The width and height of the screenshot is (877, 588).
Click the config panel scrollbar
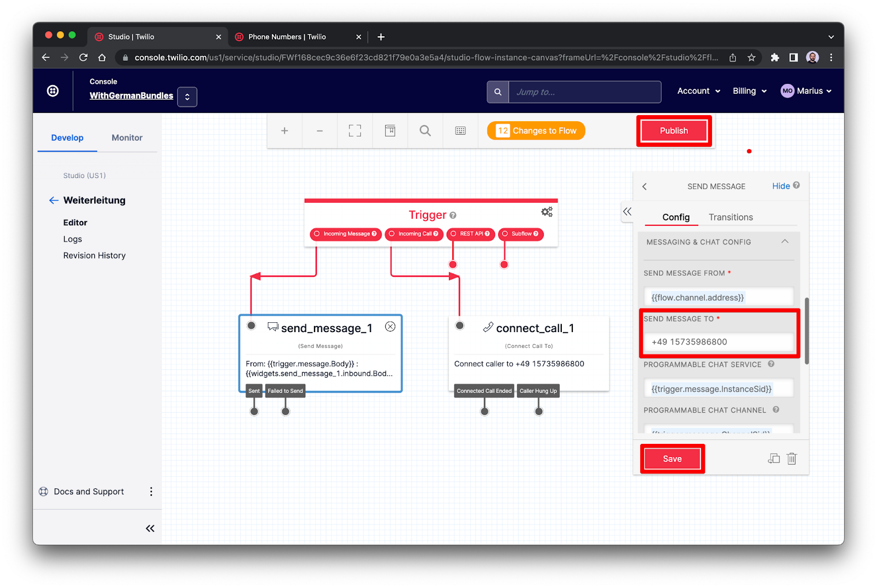807,331
